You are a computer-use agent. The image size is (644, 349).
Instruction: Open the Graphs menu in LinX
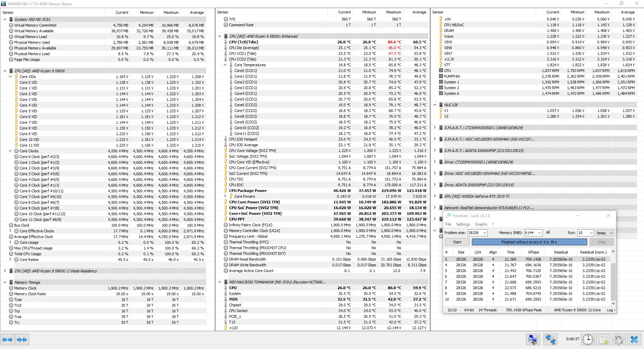[481, 224]
